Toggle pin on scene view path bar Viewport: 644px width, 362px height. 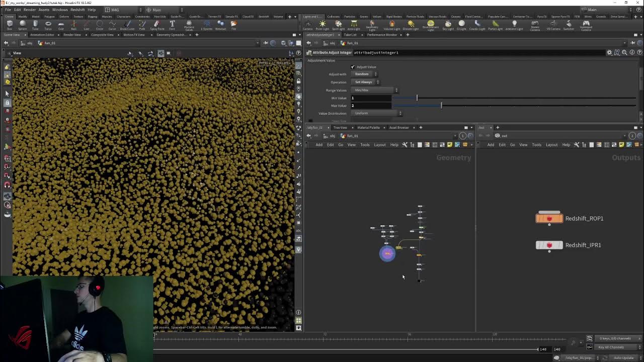pos(265,43)
